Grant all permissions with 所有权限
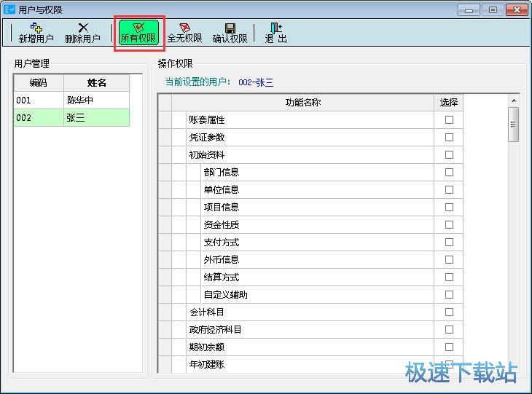Screen dimensions: 532x394 (138, 33)
